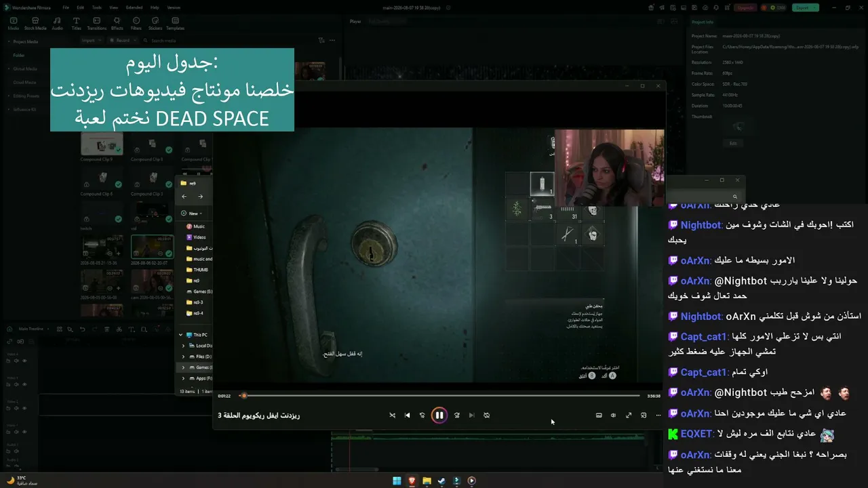Screen dimensions: 868x488
Task: Open the Audio tab in Filmora
Action: click(57, 24)
